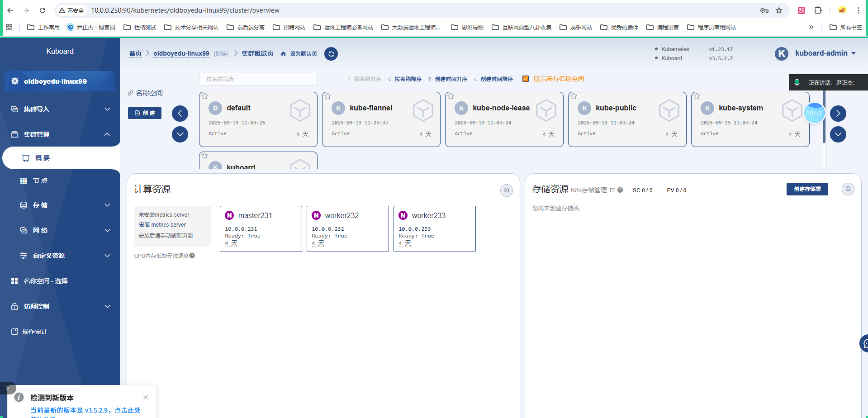Click the 创建存储类 button

pos(807,189)
